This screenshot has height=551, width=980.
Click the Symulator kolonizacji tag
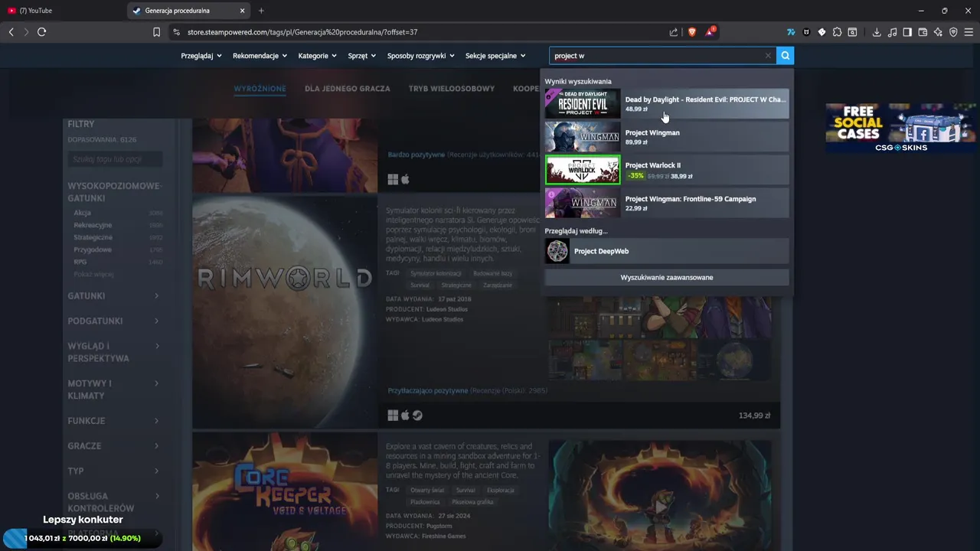[x=435, y=273]
